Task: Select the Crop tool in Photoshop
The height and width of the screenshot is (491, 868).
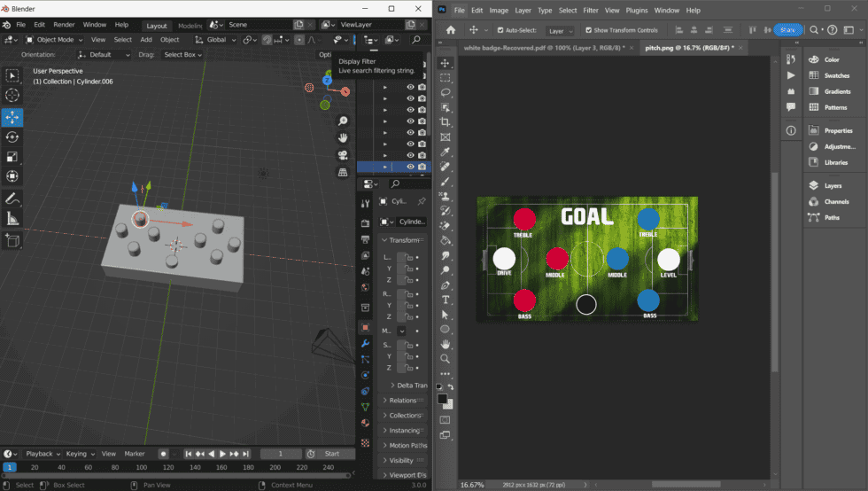Action: pos(446,122)
